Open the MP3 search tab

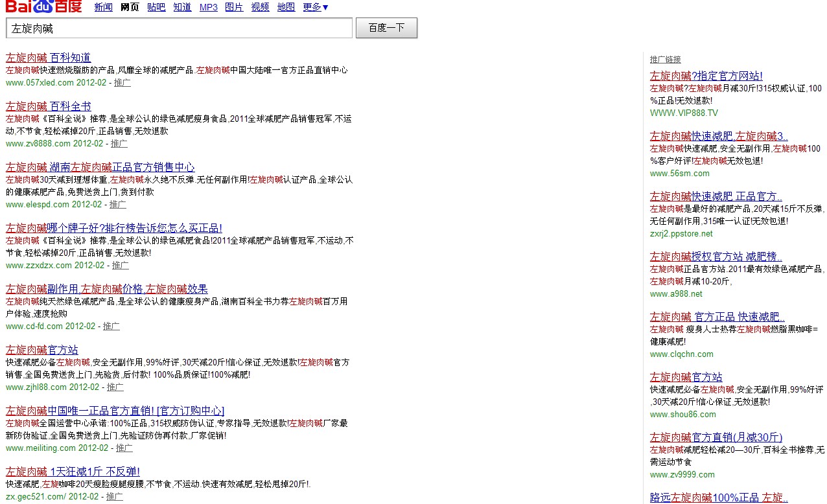(209, 7)
